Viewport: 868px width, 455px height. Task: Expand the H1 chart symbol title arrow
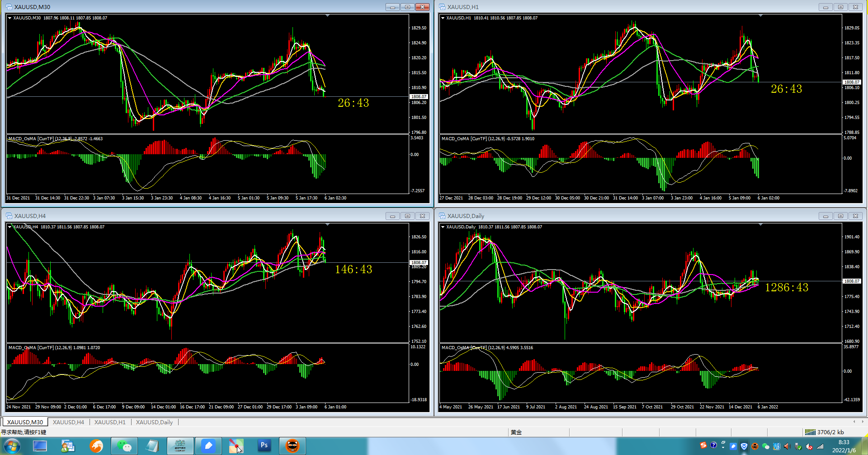[443, 18]
